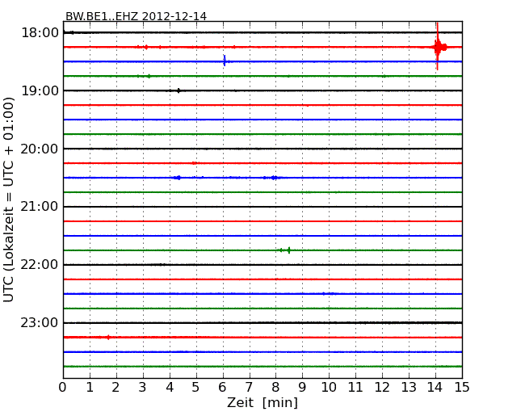
Task: Click the x-axis tick label 12
Action: pyautogui.click(x=382, y=387)
